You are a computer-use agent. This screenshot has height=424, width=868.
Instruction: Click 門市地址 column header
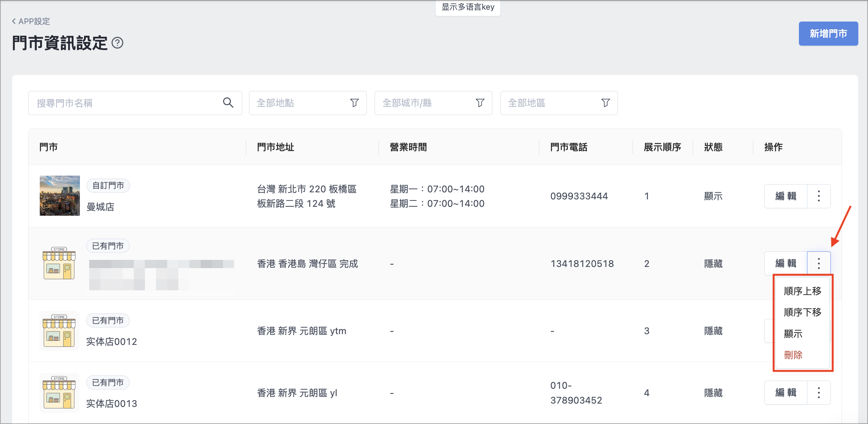coord(275,147)
